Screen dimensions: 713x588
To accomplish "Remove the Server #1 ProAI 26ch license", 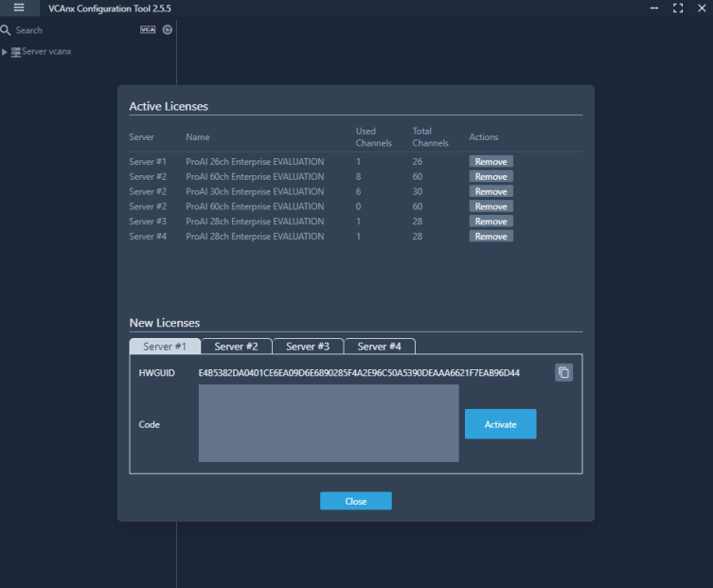I will point(490,162).
